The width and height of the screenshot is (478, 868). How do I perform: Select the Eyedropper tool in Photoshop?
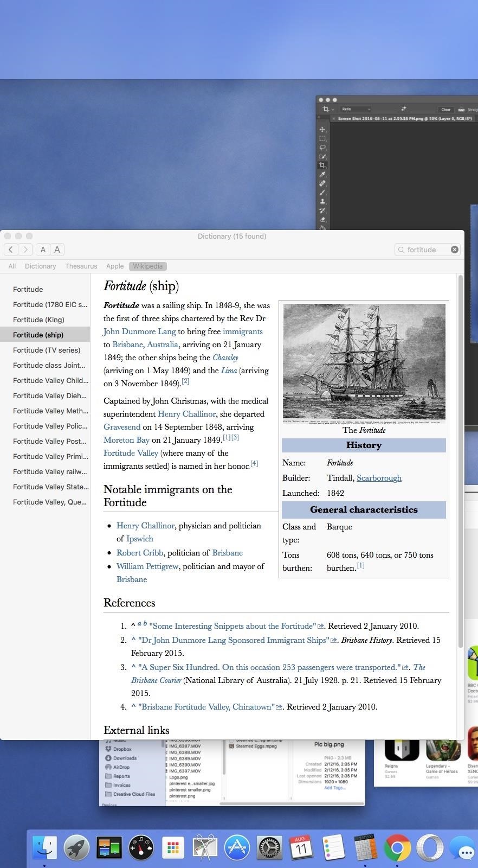click(x=322, y=175)
